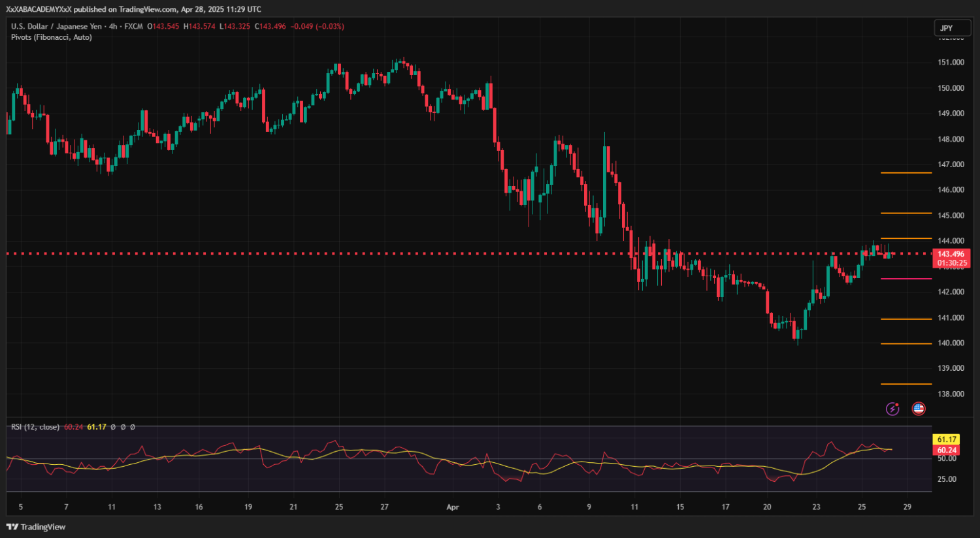This screenshot has height=538, width=980.
Task: Click the 50.00 level on RSI axis
Action: click(947, 459)
